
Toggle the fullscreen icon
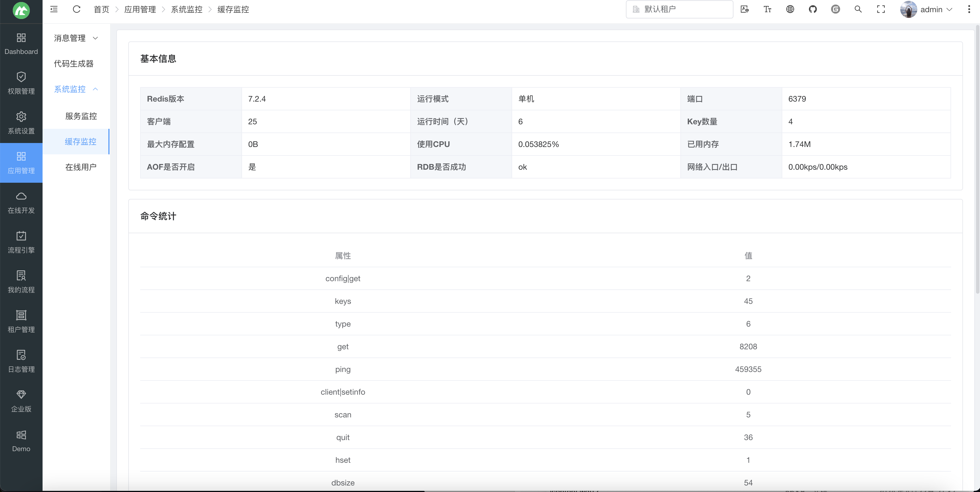881,9
